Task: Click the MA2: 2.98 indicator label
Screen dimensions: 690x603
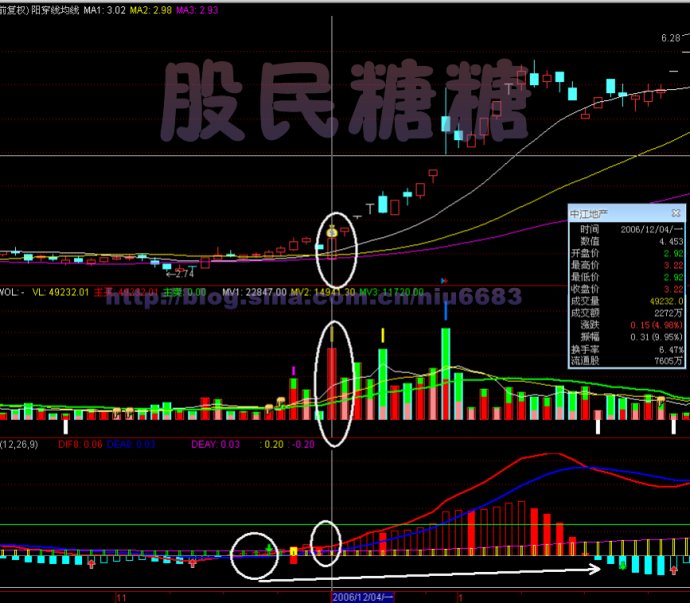Action: click(x=150, y=10)
